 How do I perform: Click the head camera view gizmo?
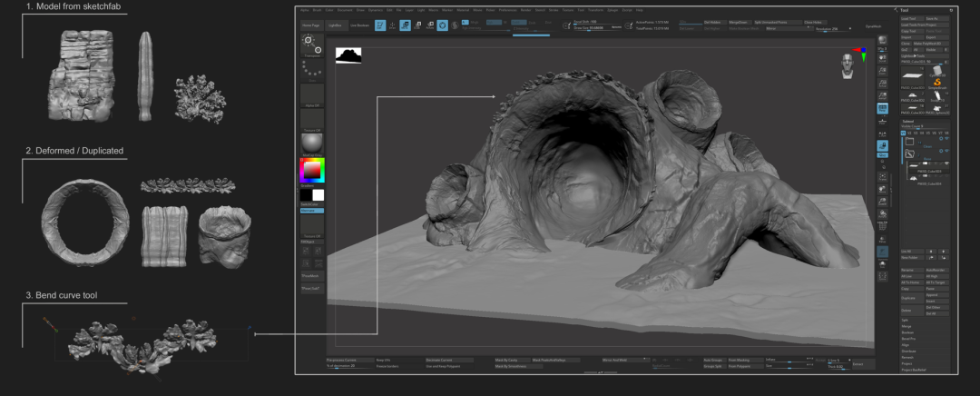(848, 64)
